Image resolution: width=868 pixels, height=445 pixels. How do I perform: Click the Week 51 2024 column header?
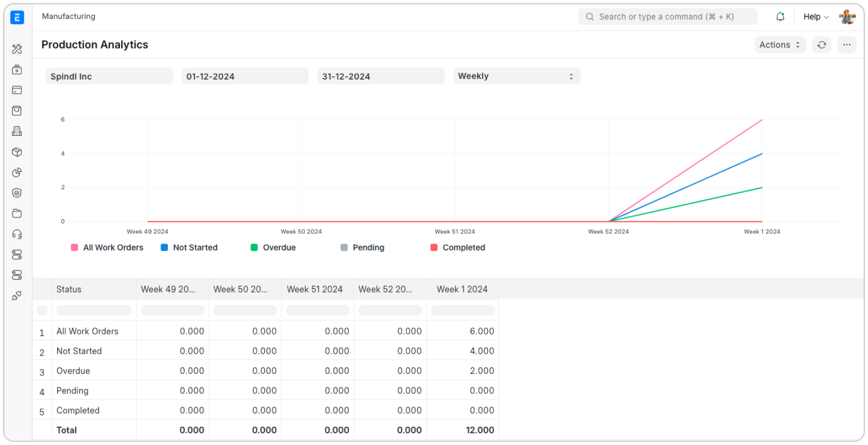point(318,289)
